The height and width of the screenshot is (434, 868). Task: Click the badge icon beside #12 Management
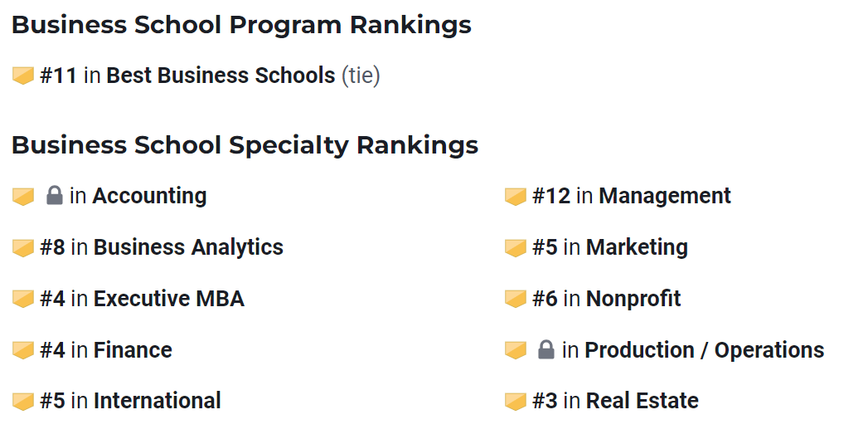click(x=516, y=196)
